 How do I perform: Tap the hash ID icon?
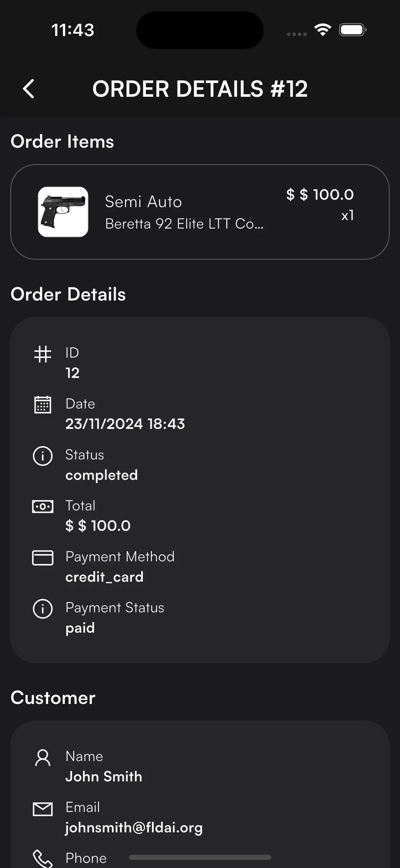[x=43, y=354]
